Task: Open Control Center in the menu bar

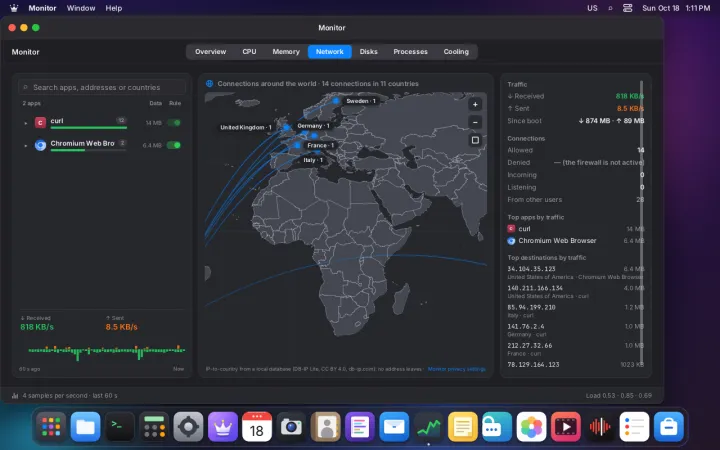Action: click(628, 8)
